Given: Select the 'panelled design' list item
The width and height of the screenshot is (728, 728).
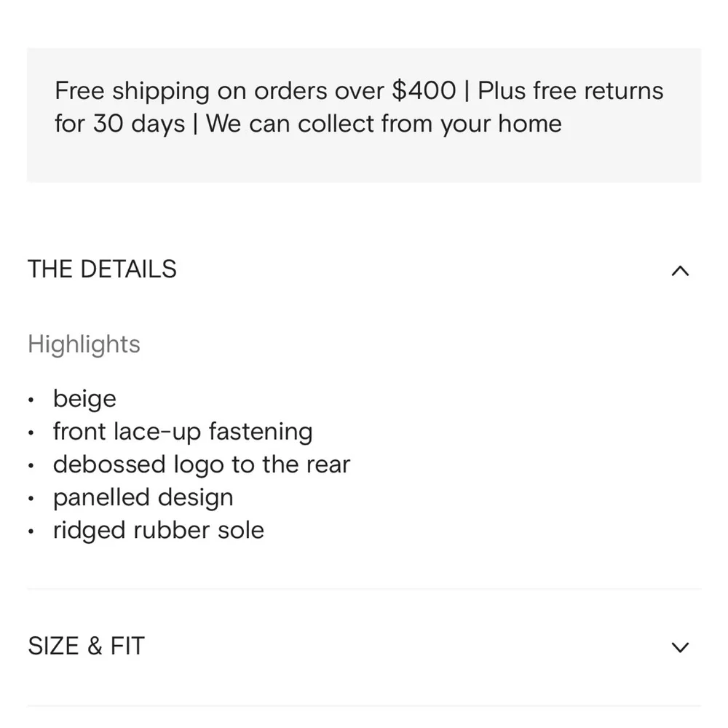Looking at the screenshot, I should [143, 498].
